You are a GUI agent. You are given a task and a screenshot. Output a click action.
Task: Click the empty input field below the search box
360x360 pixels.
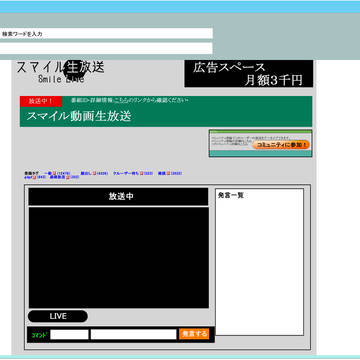point(106,48)
